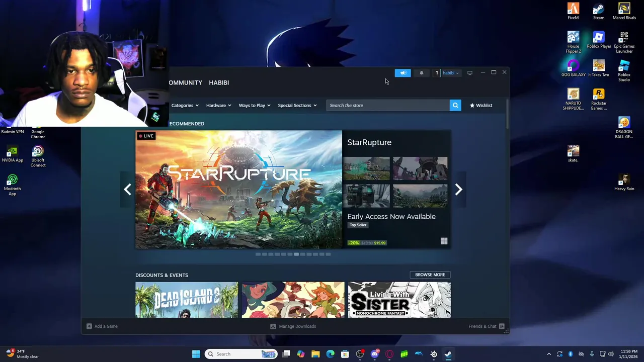644x362 pixels.
Task: Click the Windows Start button
Action: click(x=196, y=354)
